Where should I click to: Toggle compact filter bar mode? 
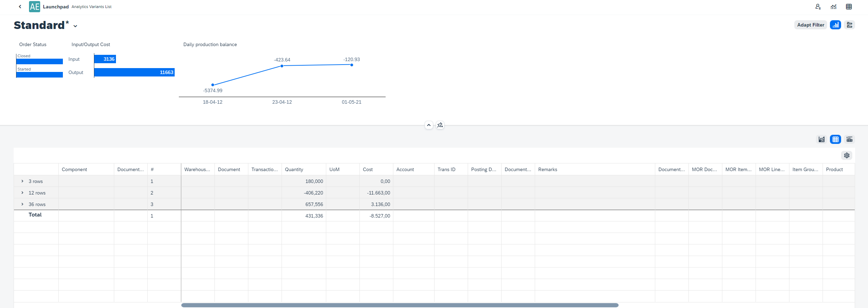click(849, 25)
